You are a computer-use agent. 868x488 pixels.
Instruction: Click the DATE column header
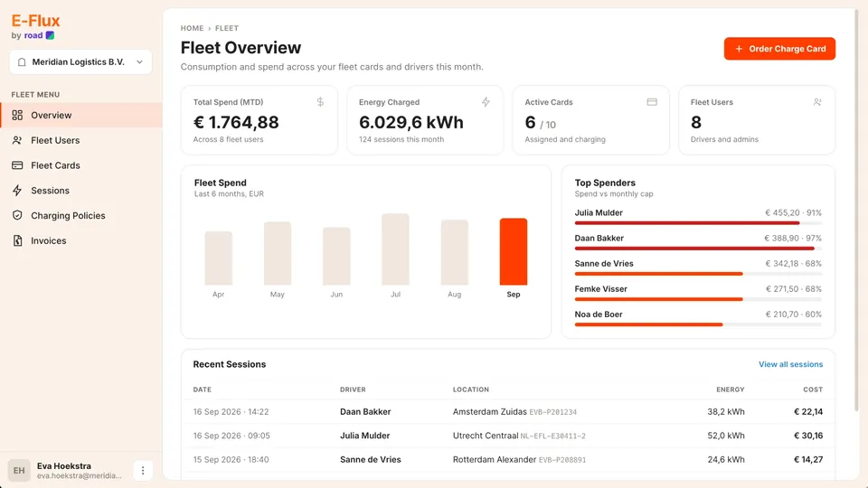pos(202,389)
